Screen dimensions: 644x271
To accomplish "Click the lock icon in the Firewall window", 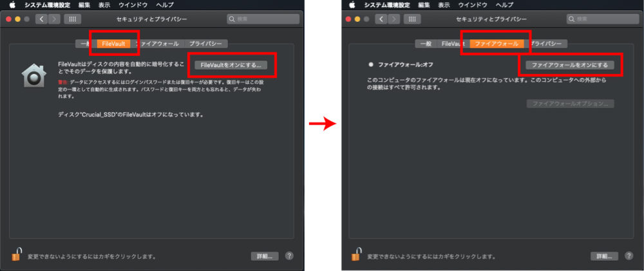I will [x=356, y=254].
